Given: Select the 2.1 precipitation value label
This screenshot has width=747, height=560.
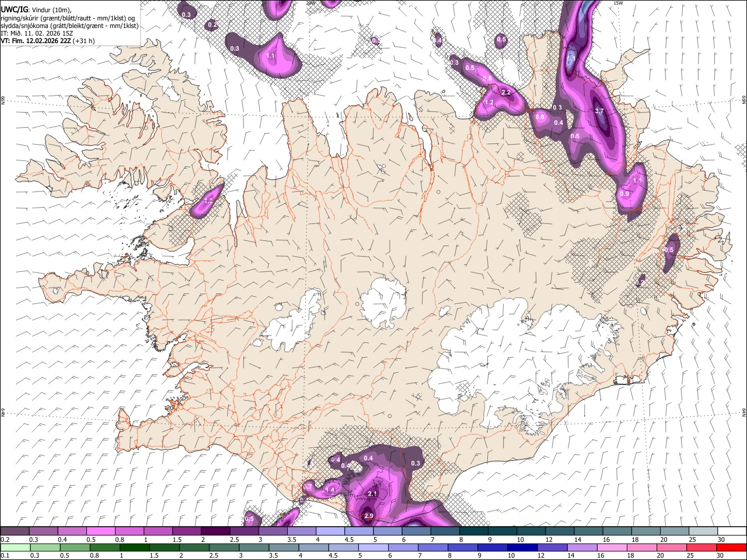Looking at the screenshot, I should 372,494.
